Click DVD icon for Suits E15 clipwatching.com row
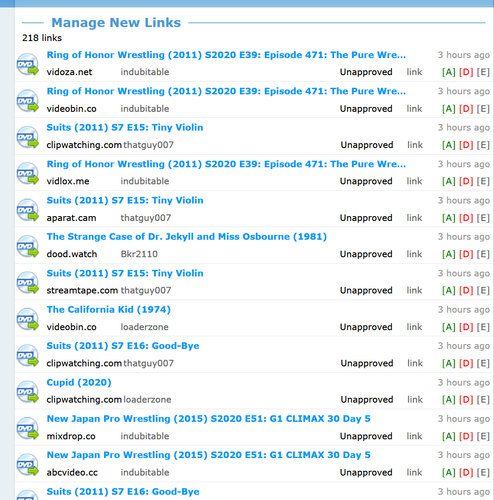The image size is (494, 500). click(x=28, y=137)
